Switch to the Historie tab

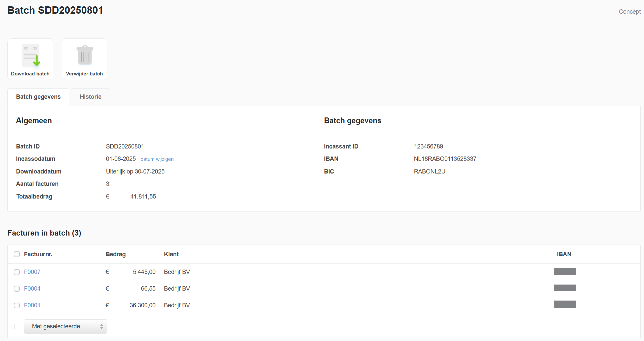[x=90, y=97]
